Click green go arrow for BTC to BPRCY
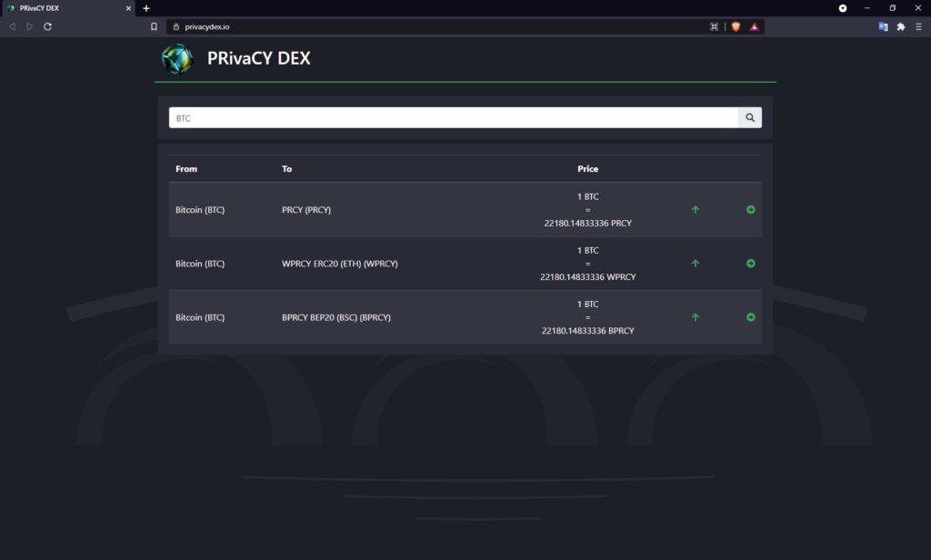931x560 pixels. click(750, 317)
